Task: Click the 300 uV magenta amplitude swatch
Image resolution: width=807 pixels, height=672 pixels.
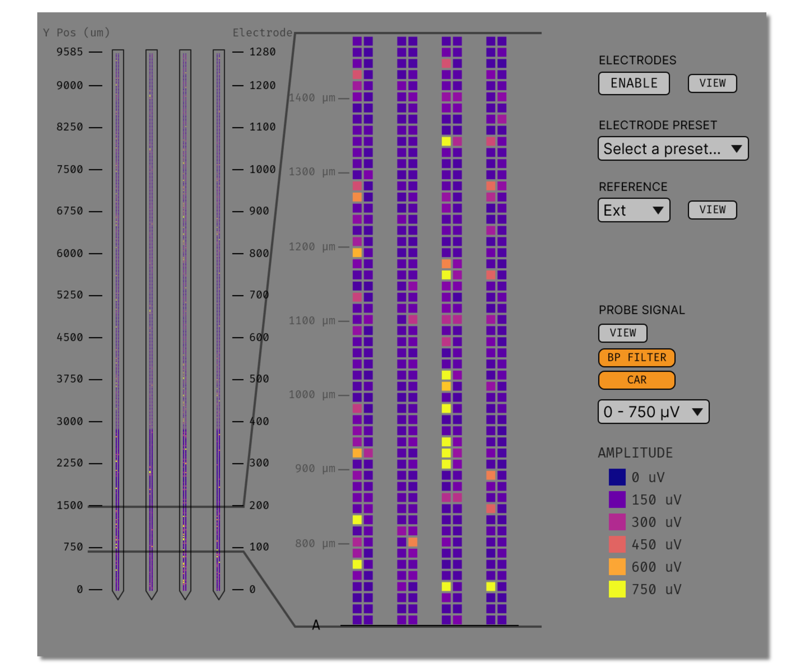Action: click(617, 522)
